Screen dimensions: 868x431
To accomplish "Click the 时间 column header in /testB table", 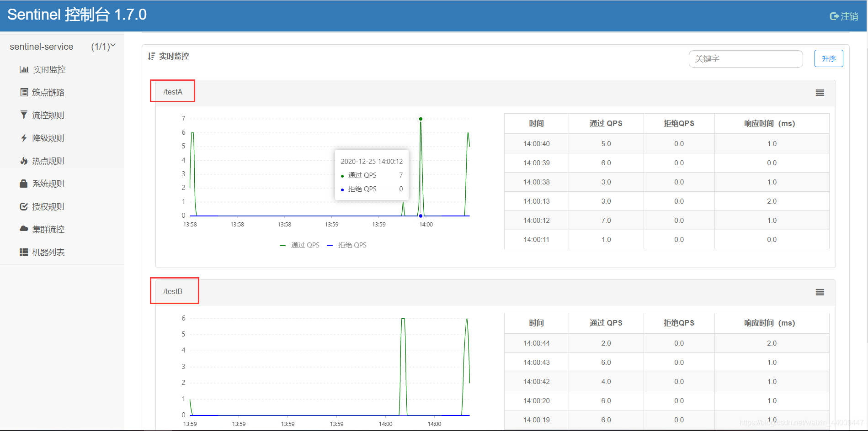I will click(x=537, y=323).
